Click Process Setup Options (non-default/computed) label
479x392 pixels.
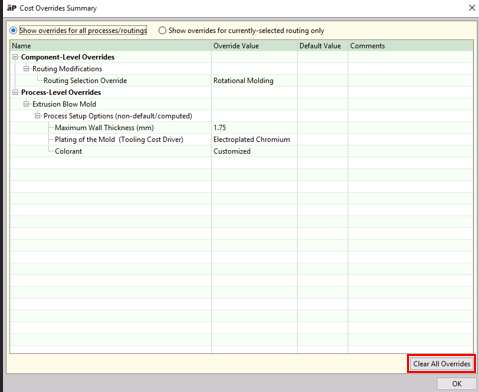click(118, 116)
